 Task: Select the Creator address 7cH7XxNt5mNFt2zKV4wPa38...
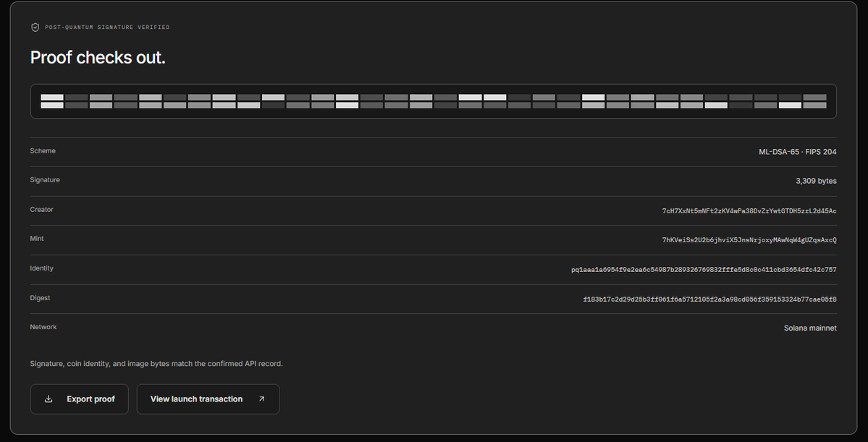(x=749, y=211)
